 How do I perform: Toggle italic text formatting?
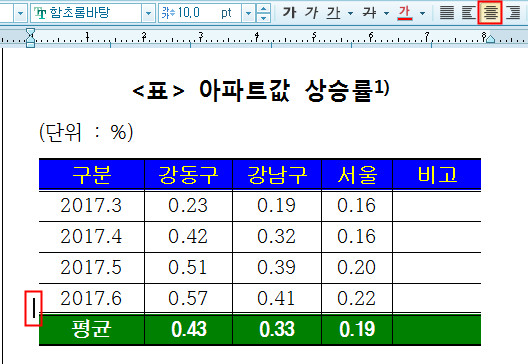pyautogui.click(x=311, y=13)
